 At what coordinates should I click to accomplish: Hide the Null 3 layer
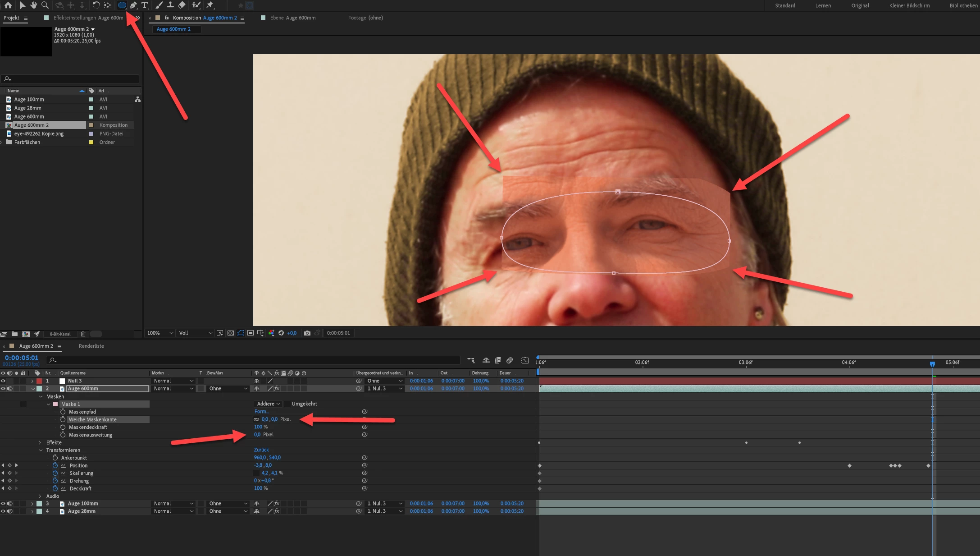point(3,381)
